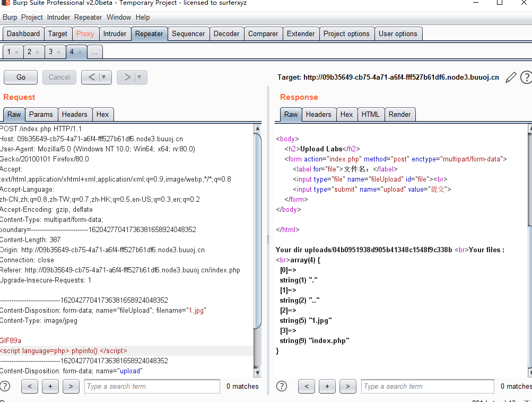Click the plus button in response search
This screenshot has width=532, height=402.
tap(327, 387)
